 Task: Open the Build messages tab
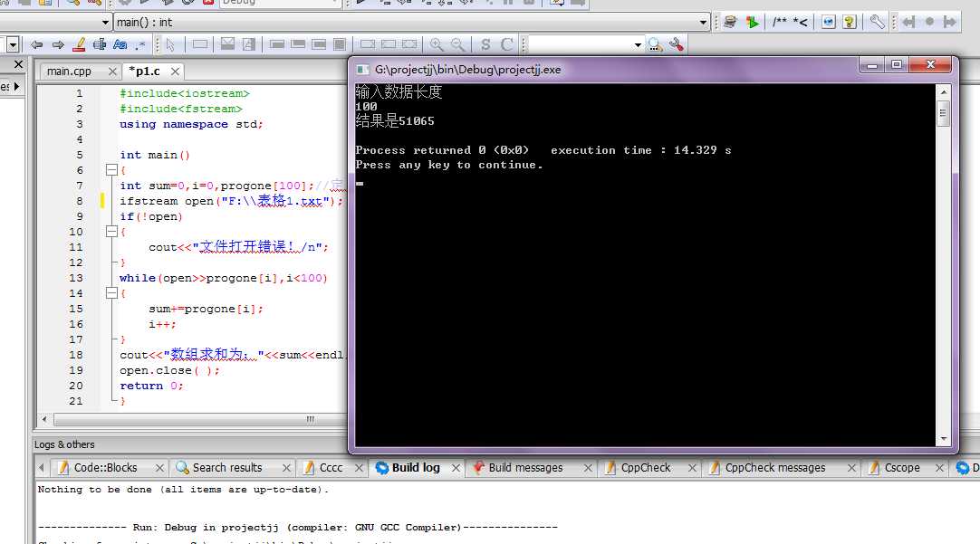[x=525, y=468]
